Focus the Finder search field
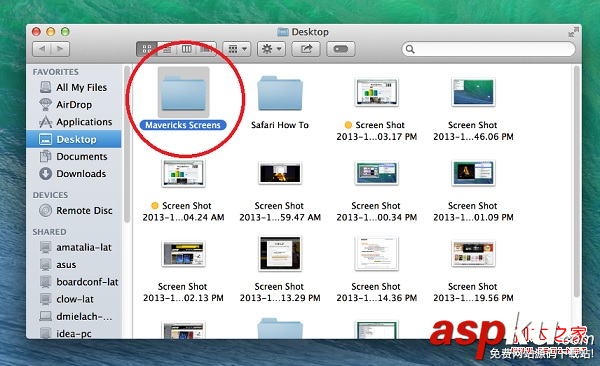 coord(488,49)
